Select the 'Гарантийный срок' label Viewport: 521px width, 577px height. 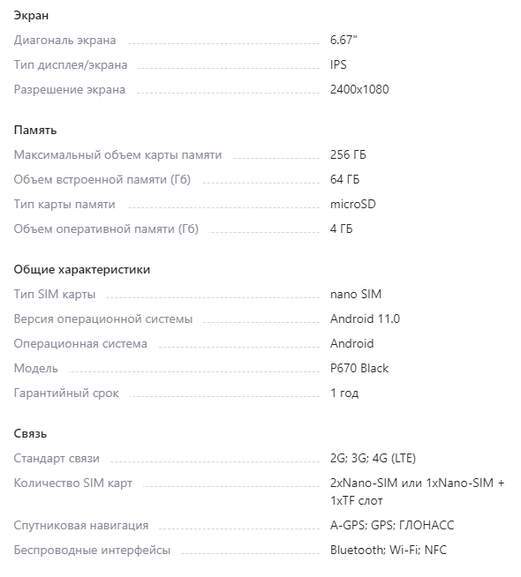tap(66, 393)
